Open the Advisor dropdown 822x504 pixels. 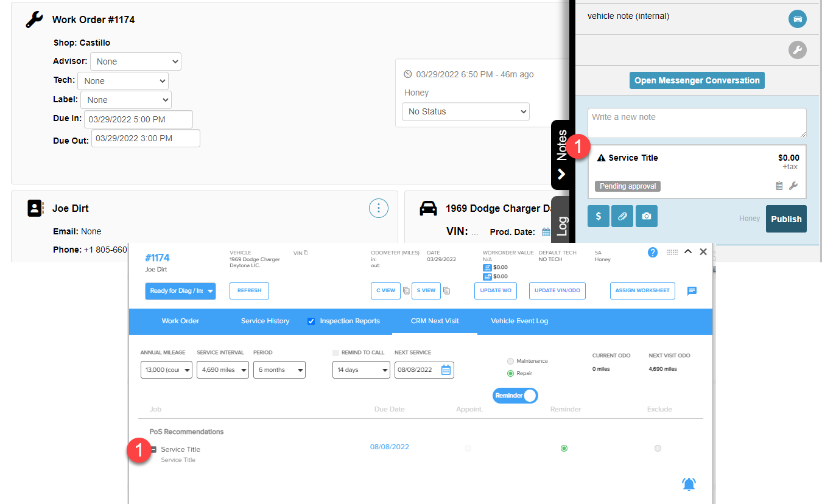point(136,61)
